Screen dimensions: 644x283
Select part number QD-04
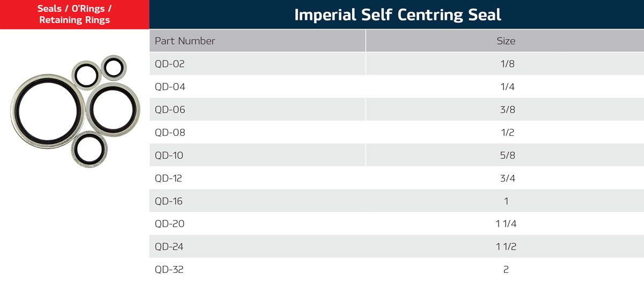(170, 87)
